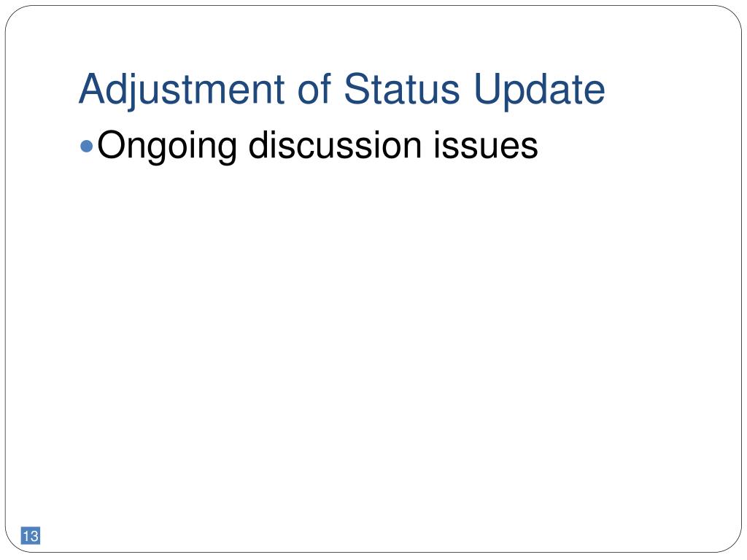This screenshot has width=747, height=560.
Task: Select the 'Ongoing discussion issues' bullet text
Action: (x=317, y=147)
